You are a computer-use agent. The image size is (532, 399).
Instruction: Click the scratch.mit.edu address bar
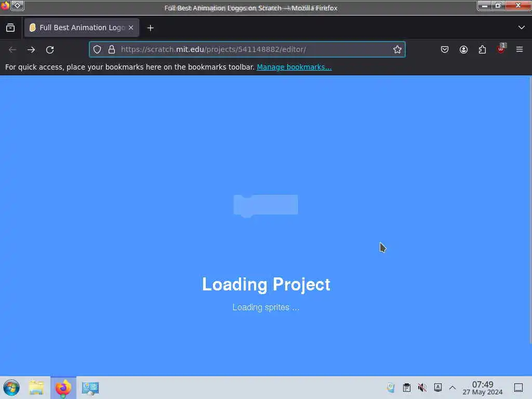[x=247, y=49]
